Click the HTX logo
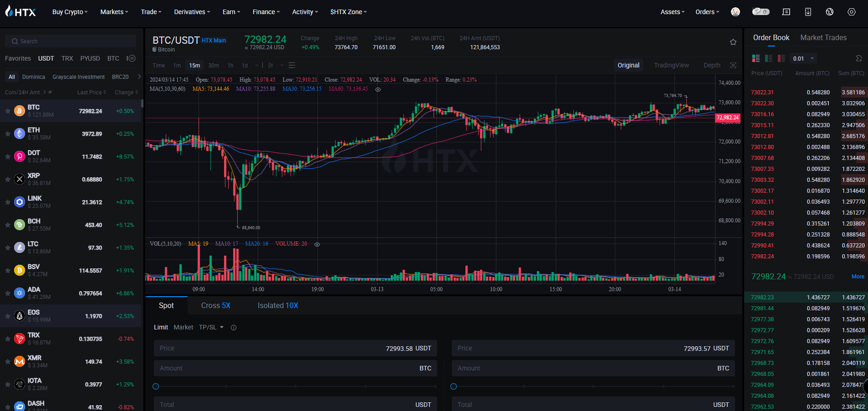 (x=20, y=11)
